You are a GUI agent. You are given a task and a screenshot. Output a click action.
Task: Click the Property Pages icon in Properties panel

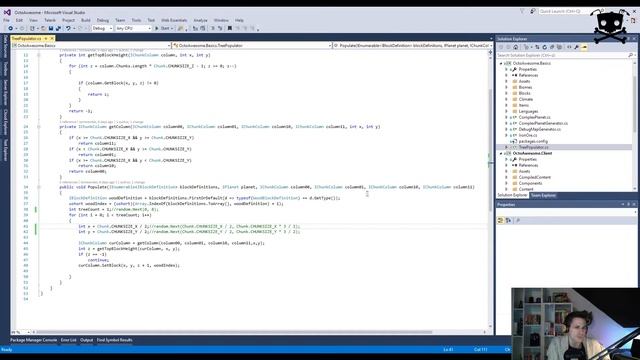coord(518,220)
